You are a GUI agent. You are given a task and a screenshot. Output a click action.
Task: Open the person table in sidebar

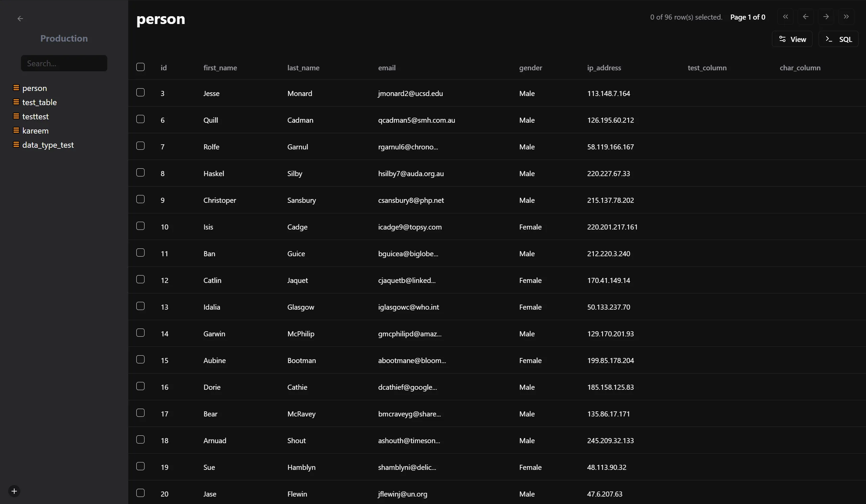pyautogui.click(x=35, y=88)
